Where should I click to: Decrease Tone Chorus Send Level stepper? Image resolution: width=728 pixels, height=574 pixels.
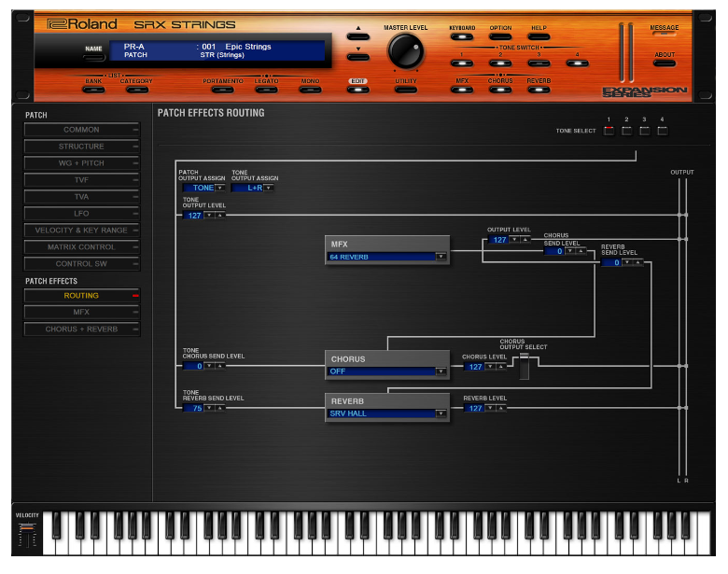pyautogui.click(x=209, y=366)
